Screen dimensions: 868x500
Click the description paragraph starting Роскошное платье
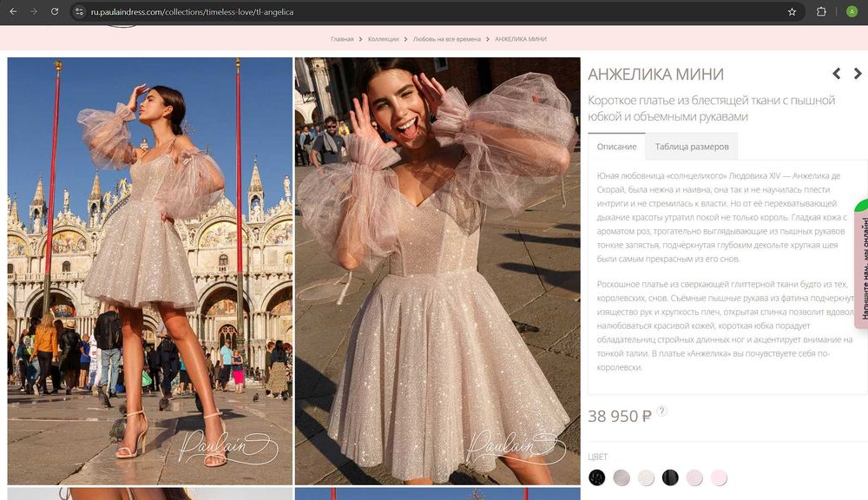pos(725,326)
